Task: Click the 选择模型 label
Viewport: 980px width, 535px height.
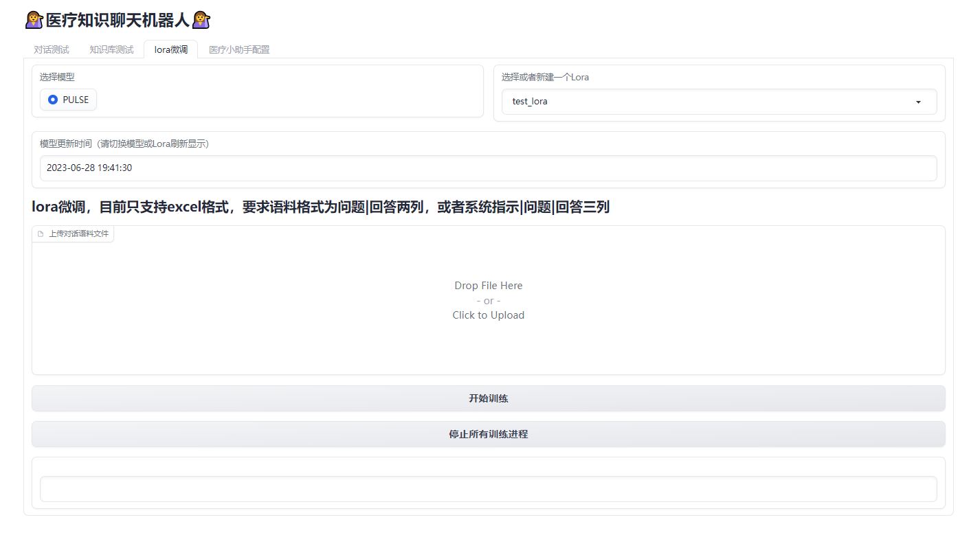Action: point(57,77)
